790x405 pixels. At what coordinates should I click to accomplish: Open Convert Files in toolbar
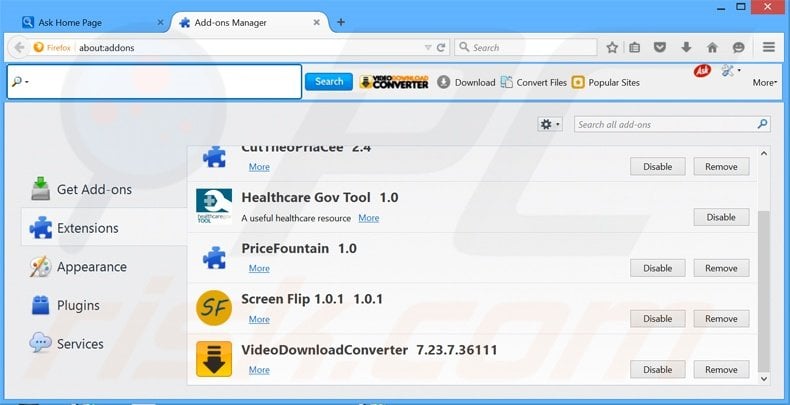[x=534, y=82]
